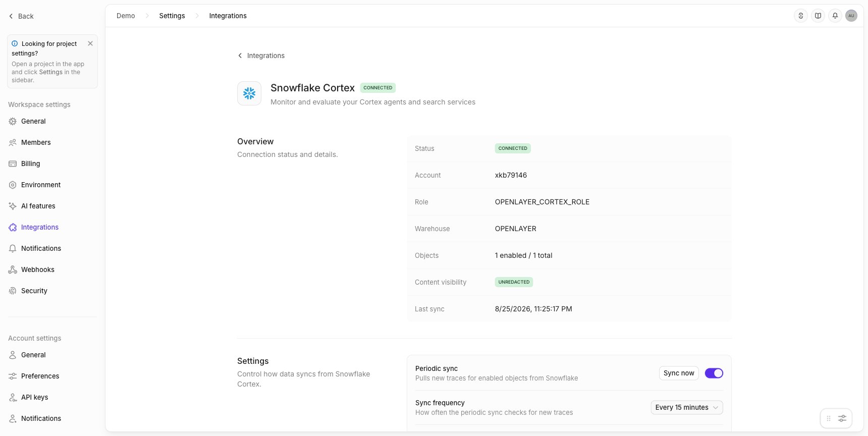
Task: Open account General person icon
Action: (13, 355)
